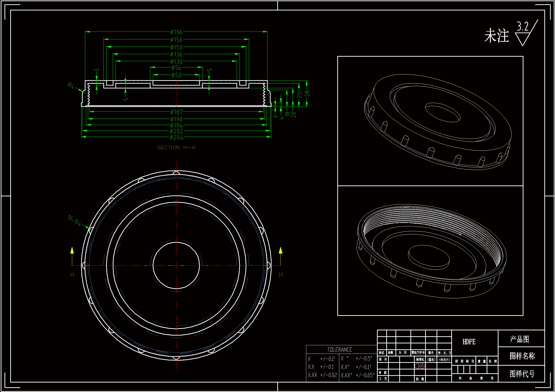The width and height of the screenshot is (555, 392).
Task: Select the upper isometric view of cap
Action: point(437,122)
